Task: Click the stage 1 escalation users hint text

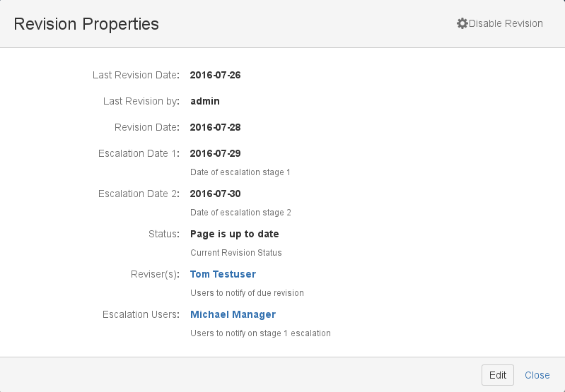Action: [260, 333]
